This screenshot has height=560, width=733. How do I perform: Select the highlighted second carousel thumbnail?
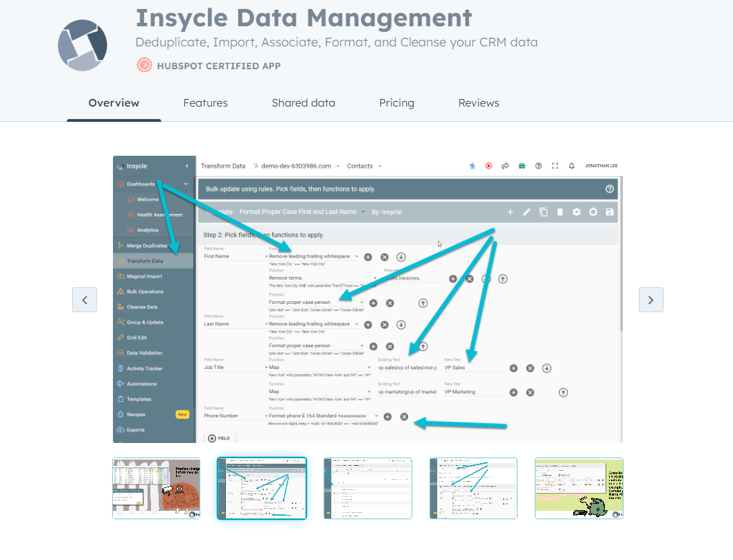(262, 488)
